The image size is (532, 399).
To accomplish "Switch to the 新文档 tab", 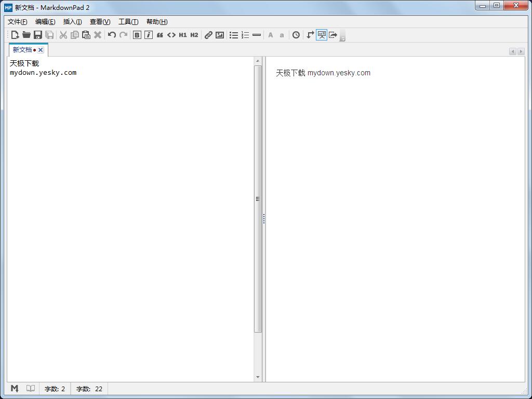I will point(22,49).
